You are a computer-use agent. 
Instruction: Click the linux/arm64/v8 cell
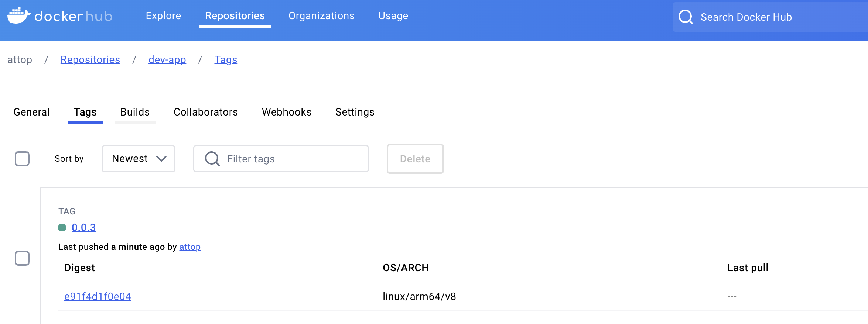[x=419, y=297]
